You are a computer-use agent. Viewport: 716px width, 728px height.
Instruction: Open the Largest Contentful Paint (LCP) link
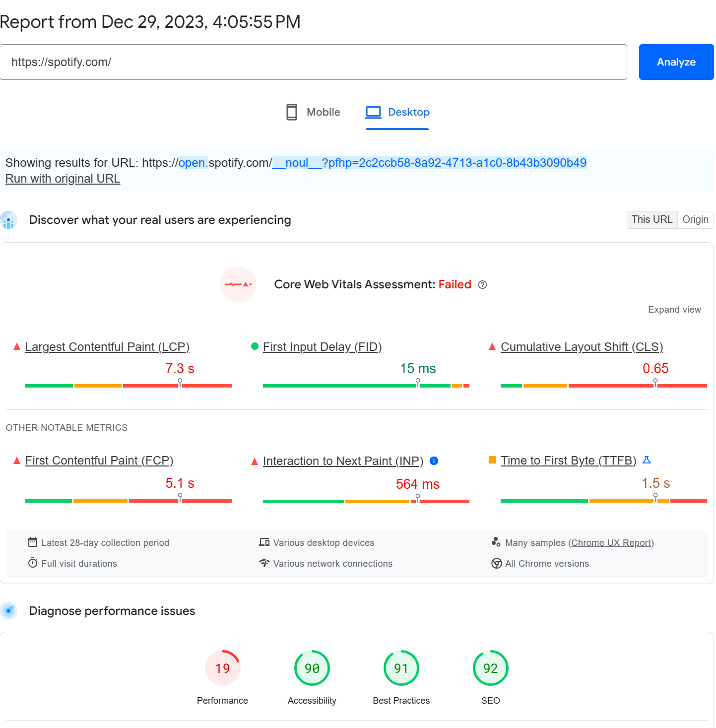pos(107,347)
